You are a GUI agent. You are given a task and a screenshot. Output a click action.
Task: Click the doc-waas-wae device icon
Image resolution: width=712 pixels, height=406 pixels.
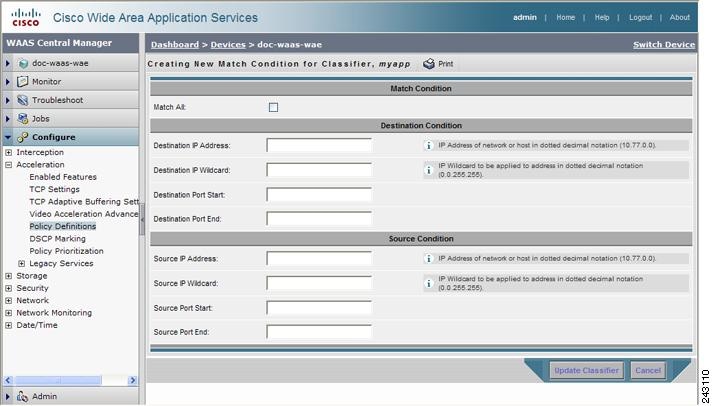pos(23,64)
